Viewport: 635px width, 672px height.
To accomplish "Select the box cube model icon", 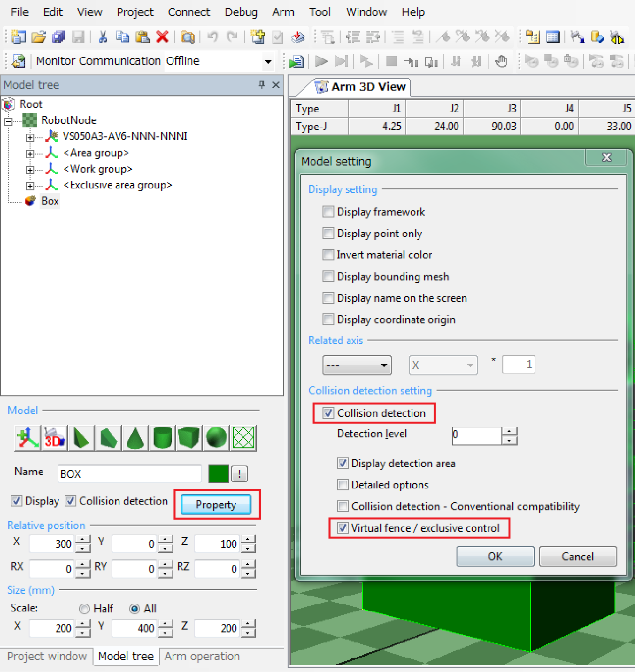I will point(189,438).
